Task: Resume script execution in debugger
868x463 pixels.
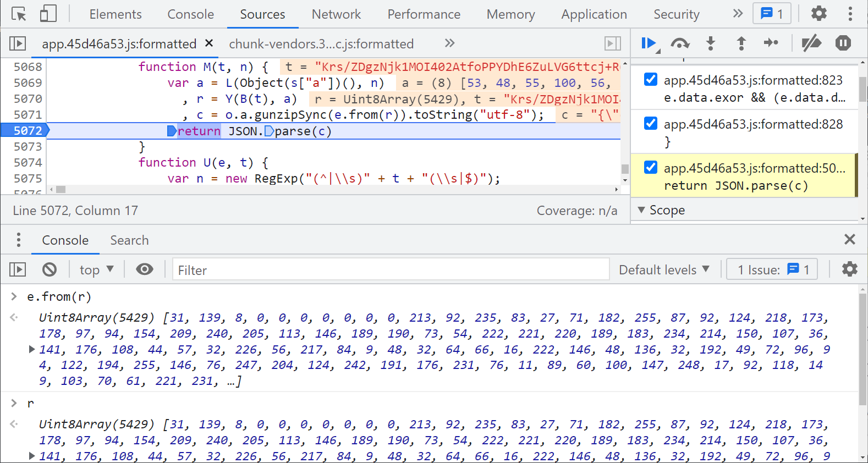Action: coord(649,43)
